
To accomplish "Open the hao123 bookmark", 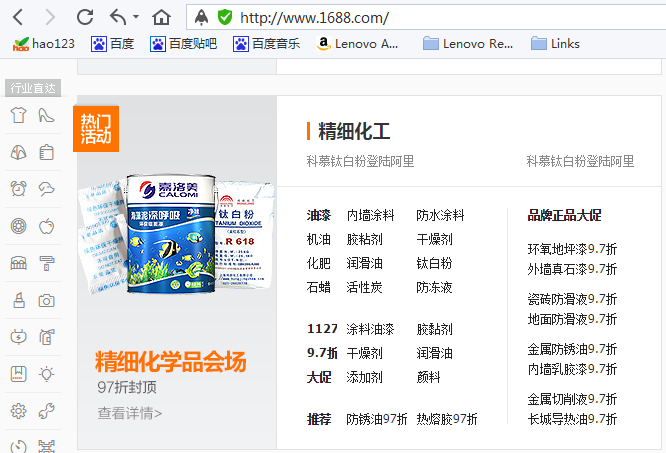I will click(43, 44).
